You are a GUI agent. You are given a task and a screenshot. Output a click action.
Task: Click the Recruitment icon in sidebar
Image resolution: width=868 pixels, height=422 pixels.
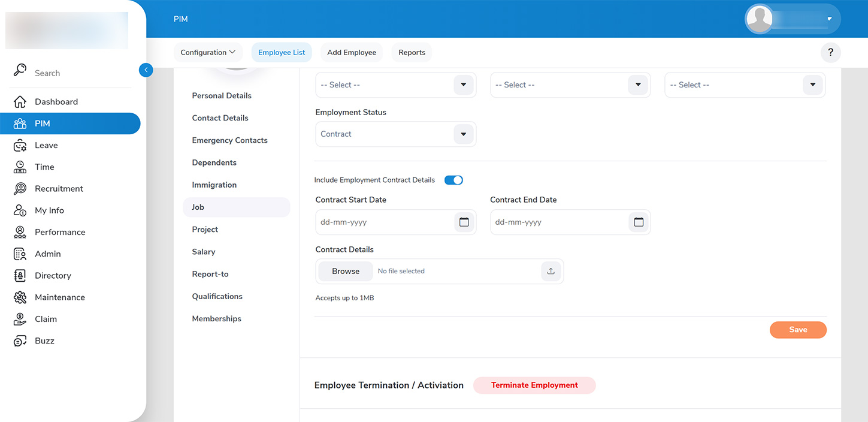click(20, 189)
